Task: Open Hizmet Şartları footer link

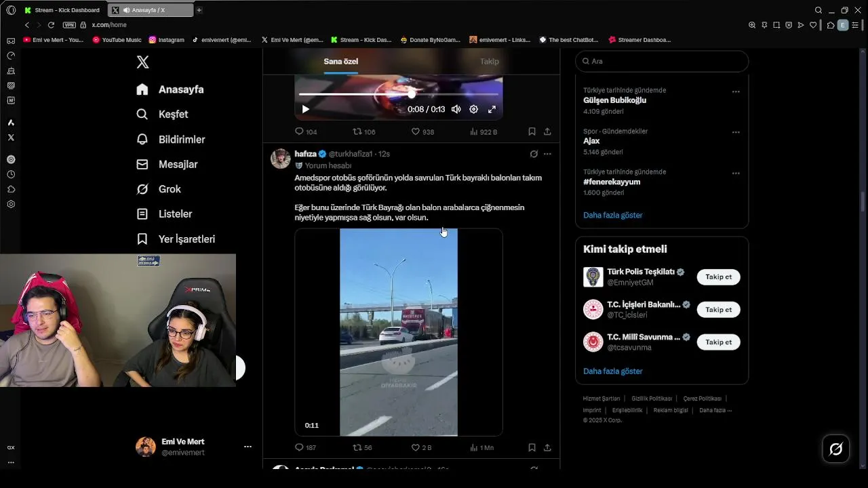Action: [x=601, y=399]
